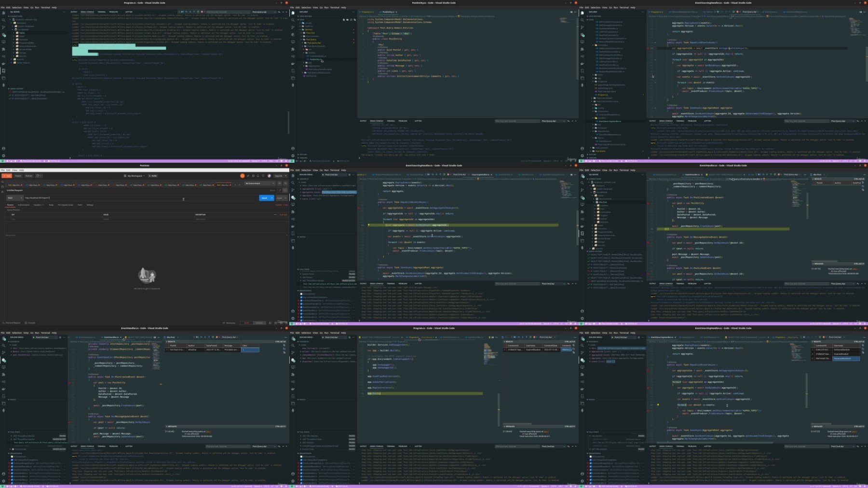Toggle CommandHandler.cs breakpoint checkbox in center VS Code window
This screenshot has width=868, height=488.
301,304
